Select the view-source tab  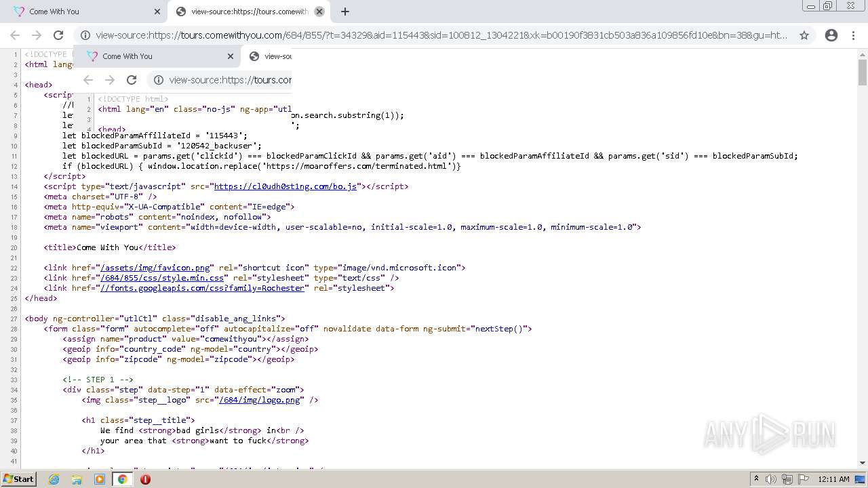coord(248,12)
